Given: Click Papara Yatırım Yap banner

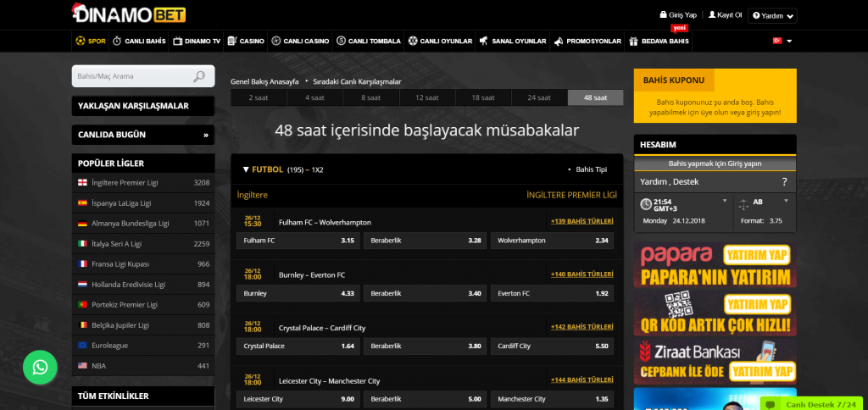Looking at the screenshot, I should pyautogui.click(x=715, y=265).
